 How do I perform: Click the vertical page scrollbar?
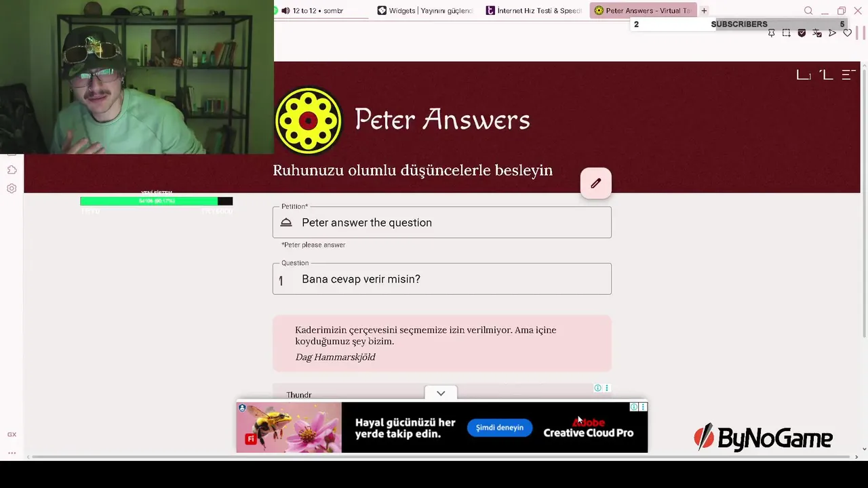pos(864,203)
